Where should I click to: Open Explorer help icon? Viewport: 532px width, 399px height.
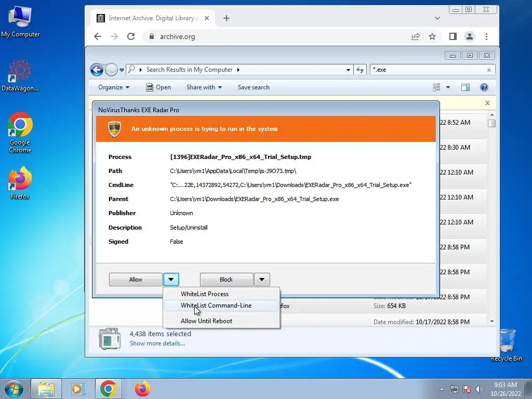[484, 87]
